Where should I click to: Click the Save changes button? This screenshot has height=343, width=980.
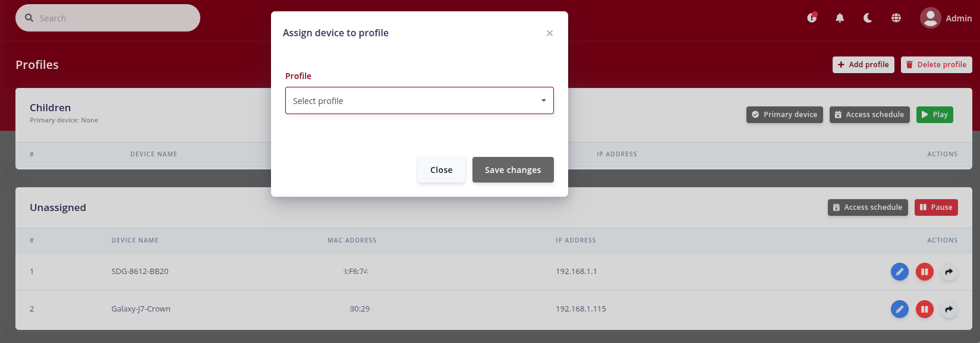pyautogui.click(x=513, y=170)
